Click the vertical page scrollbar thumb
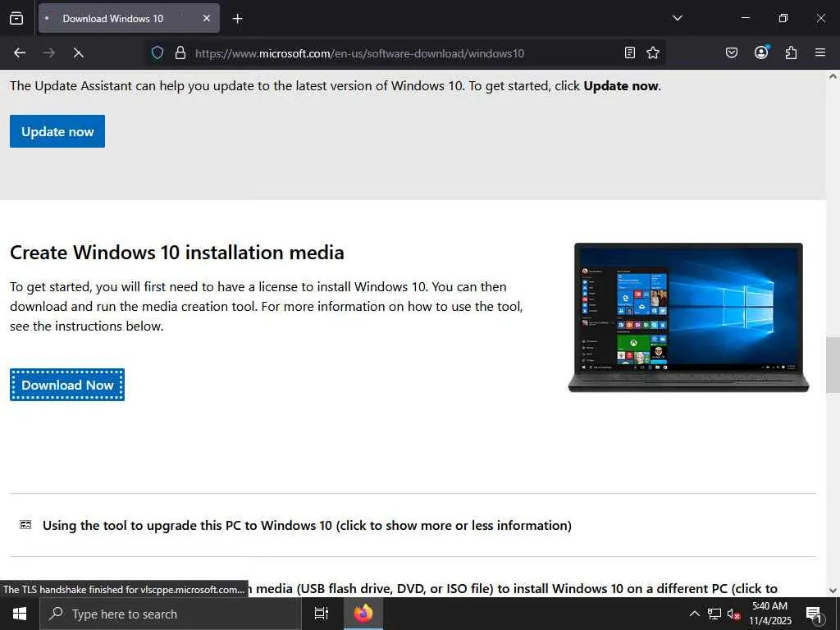The image size is (840, 630). 833,365
